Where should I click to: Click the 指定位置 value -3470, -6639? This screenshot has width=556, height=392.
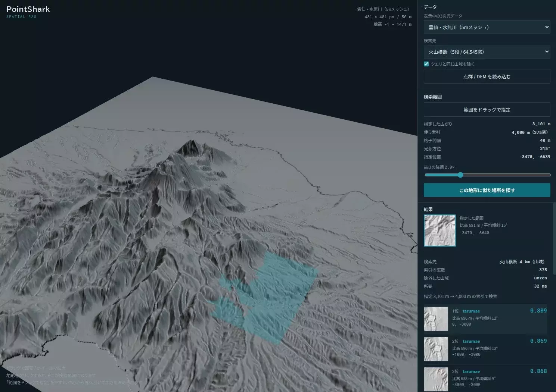(x=535, y=157)
